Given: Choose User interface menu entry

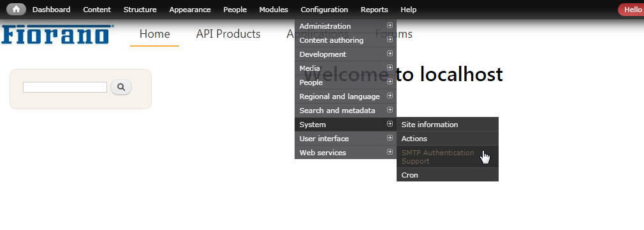Looking at the screenshot, I should (x=346, y=138).
